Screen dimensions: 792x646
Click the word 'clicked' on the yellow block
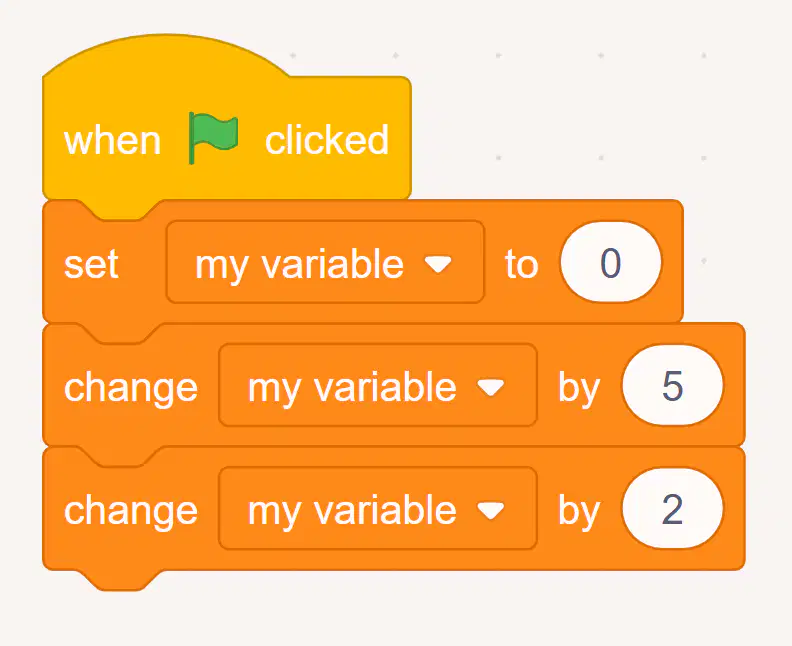point(327,140)
